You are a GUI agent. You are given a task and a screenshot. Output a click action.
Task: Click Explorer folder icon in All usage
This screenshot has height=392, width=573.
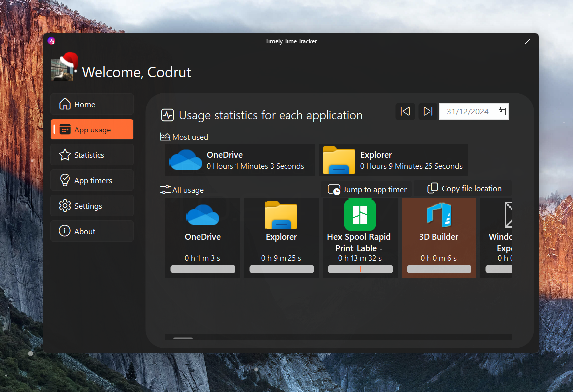281,215
